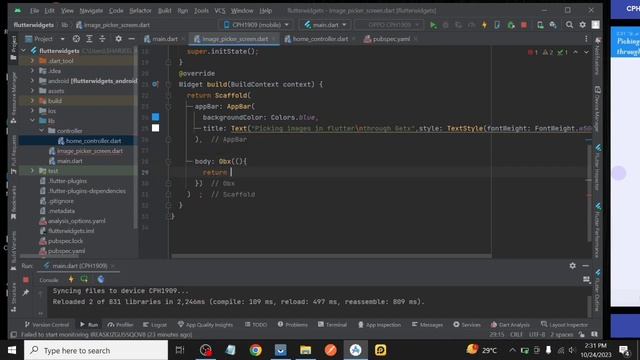Open the Tools menu
Screen dimensions: 640x360
click(201, 11)
